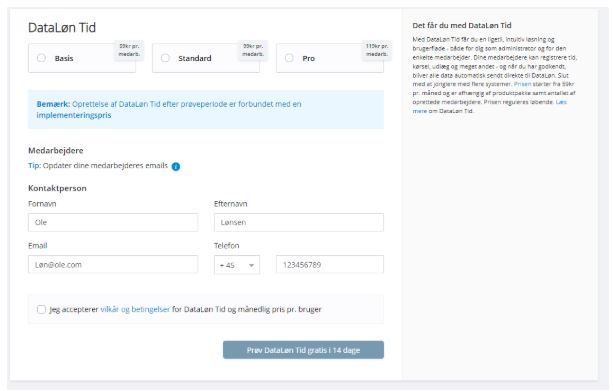The height and width of the screenshot is (391, 613).
Task: Click the Kontaktperson section heading
Action: (x=57, y=188)
